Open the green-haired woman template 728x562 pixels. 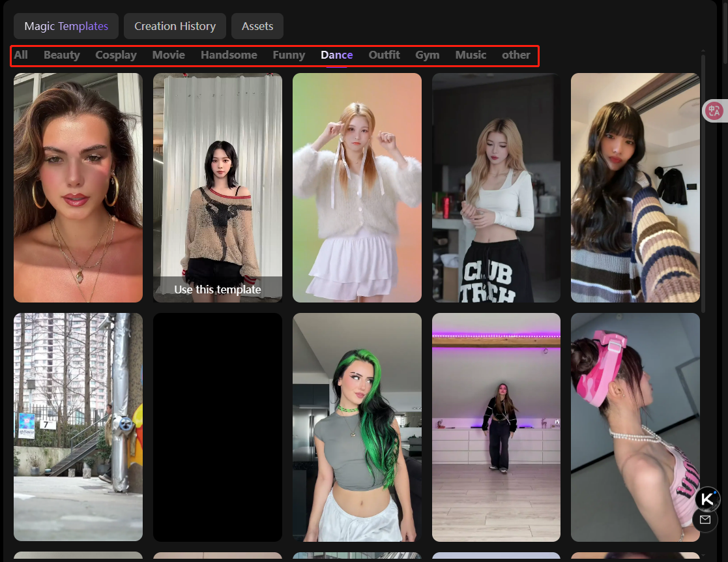coord(357,427)
